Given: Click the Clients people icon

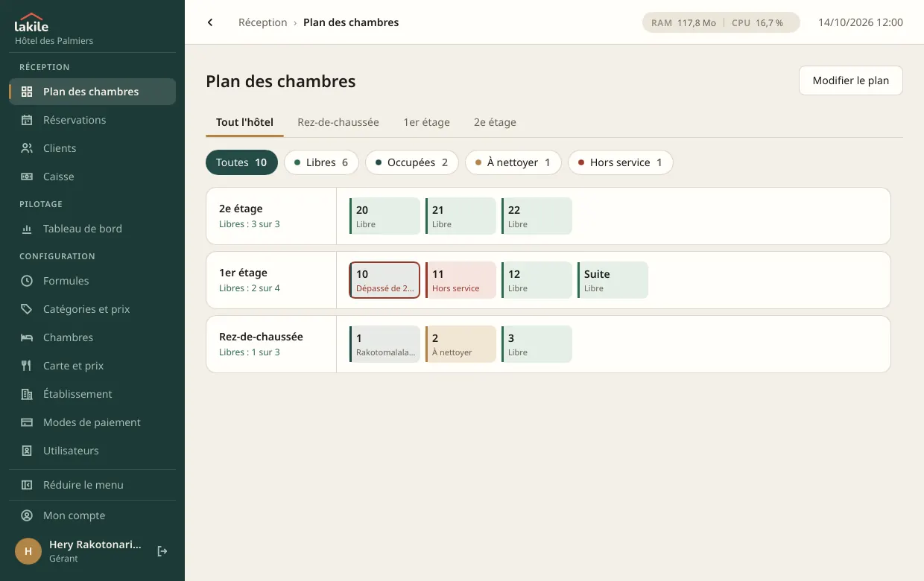Looking at the screenshot, I should (x=27, y=148).
